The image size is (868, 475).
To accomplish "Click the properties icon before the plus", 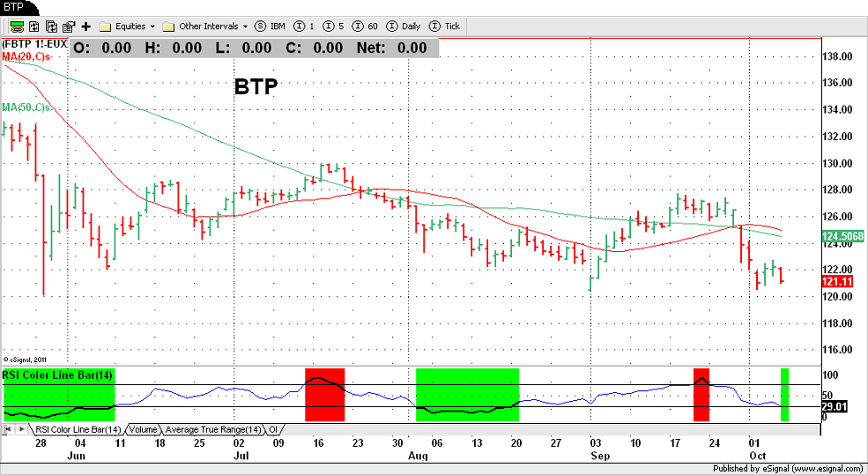I will click(69, 26).
